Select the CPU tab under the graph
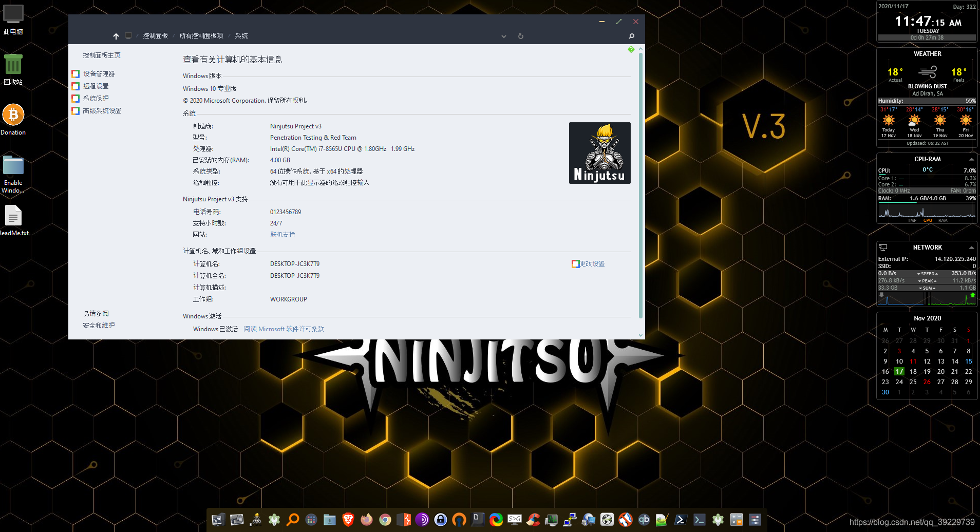The image size is (980, 532). [x=928, y=220]
